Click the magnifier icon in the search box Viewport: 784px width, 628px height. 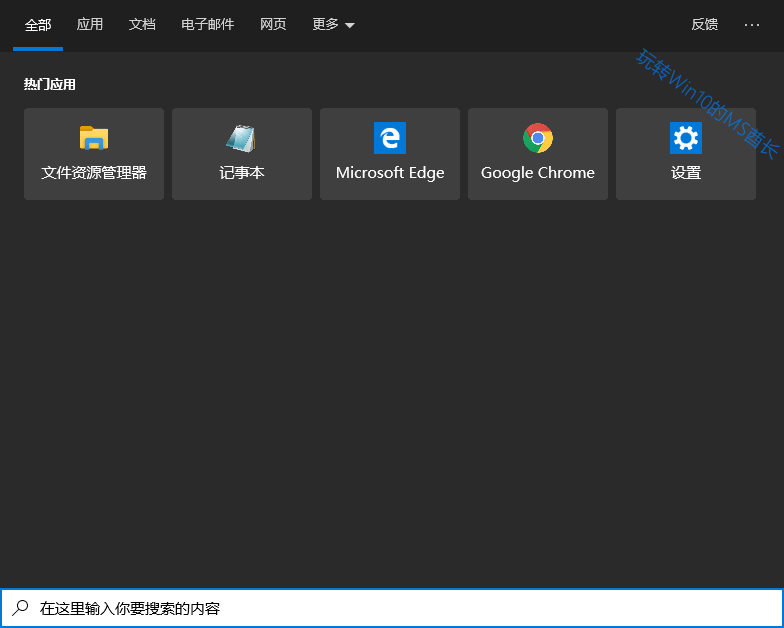pos(20,608)
